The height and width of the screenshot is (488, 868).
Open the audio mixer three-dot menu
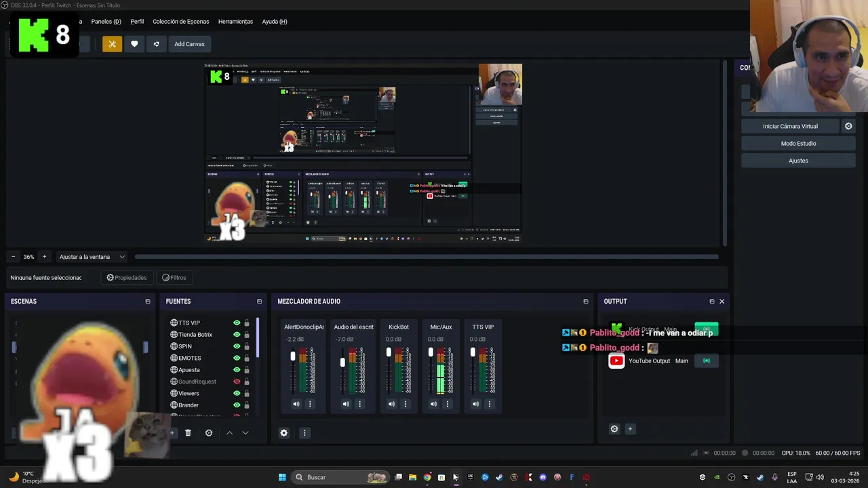304,433
